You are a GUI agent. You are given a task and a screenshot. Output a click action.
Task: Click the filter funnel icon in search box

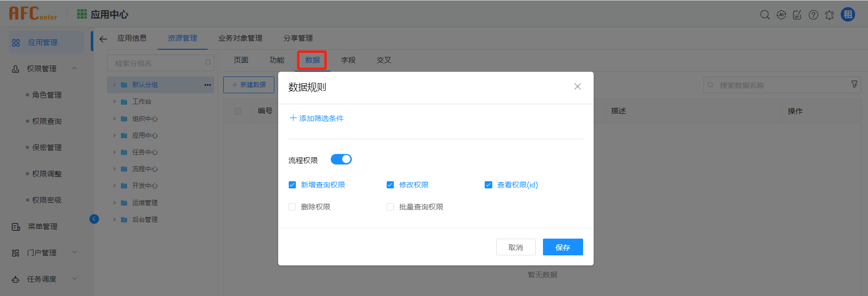click(854, 85)
